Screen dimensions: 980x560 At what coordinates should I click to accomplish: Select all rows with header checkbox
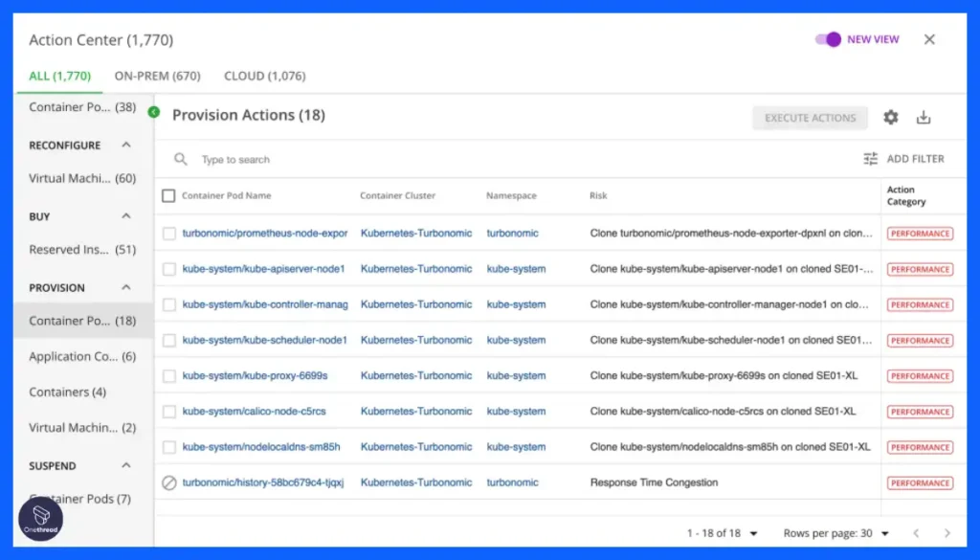click(168, 195)
